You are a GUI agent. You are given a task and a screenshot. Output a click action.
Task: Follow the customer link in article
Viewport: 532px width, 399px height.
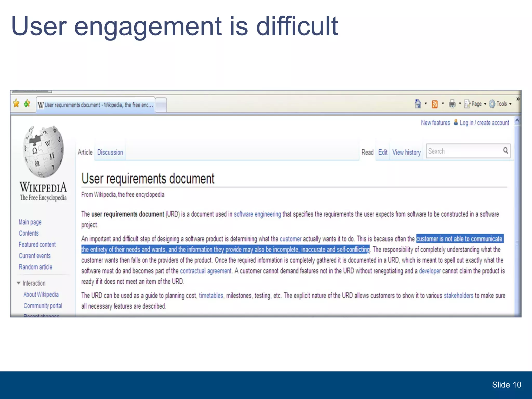290,239
